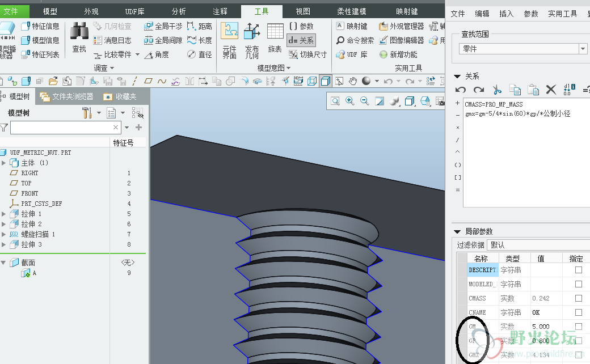Select RIGHT datum plane in tree
The height and width of the screenshot is (364, 590).
(x=29, y=173)
